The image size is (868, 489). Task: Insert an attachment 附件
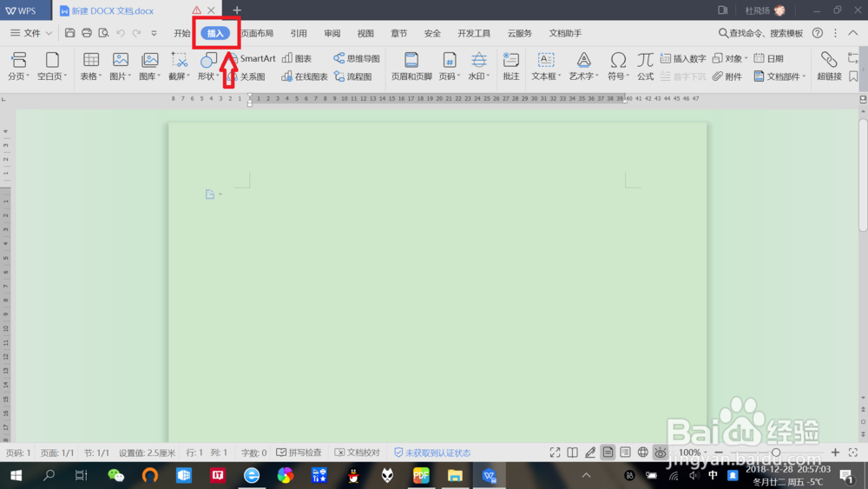(x=727, y=76)
